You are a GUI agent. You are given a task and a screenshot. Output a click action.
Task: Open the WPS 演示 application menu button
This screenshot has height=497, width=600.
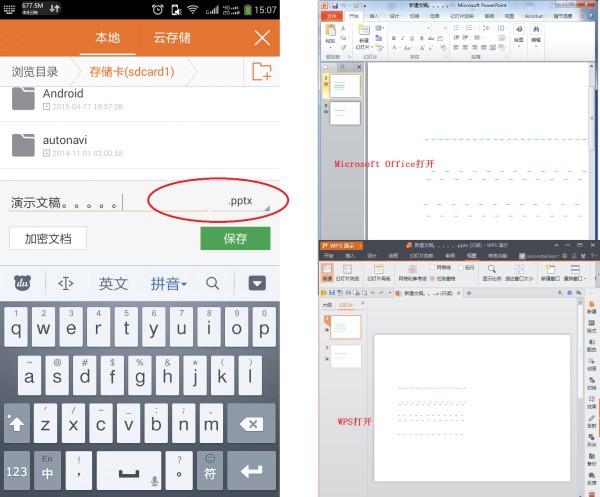342,246
